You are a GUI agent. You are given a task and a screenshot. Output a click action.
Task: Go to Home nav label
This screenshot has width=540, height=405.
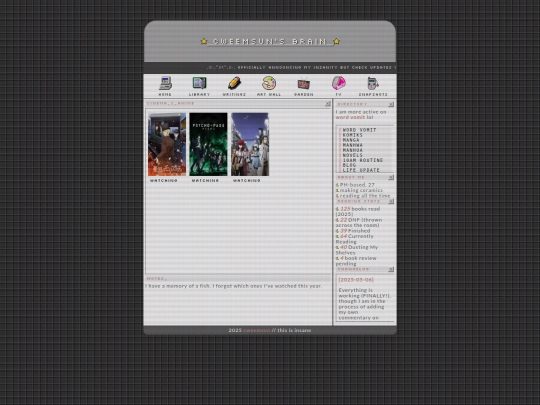point(165,94)
